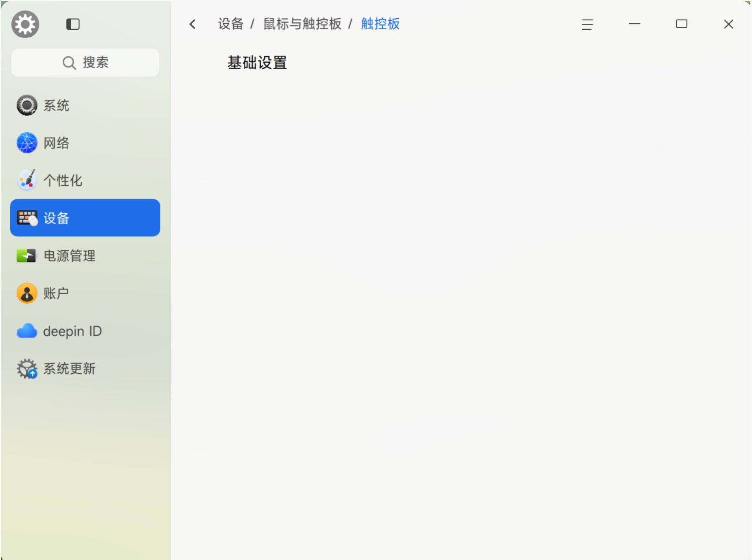Screen dimensions: 752x560
Task: Minimize the settings window
Action: [635, 24]
